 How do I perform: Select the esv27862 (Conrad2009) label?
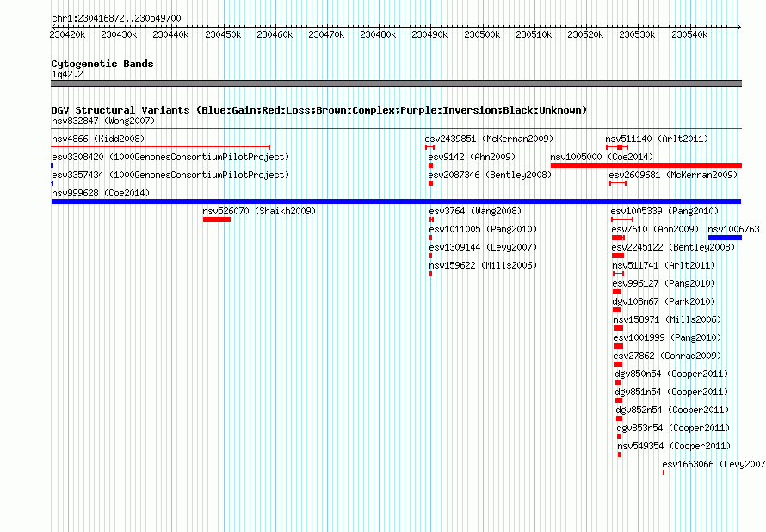[667, 356]
